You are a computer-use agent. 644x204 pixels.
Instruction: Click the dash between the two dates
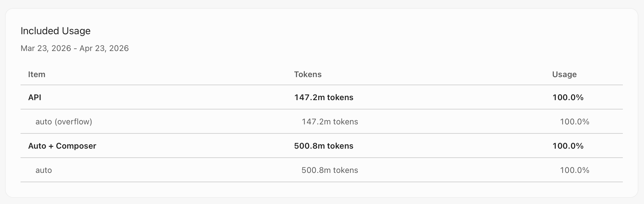click(x=75, y=49)
